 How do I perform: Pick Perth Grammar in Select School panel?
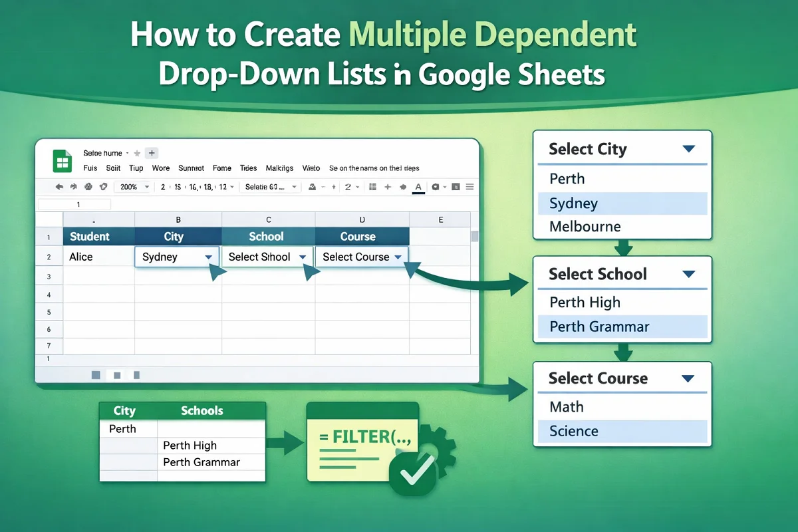pos(622,327)
